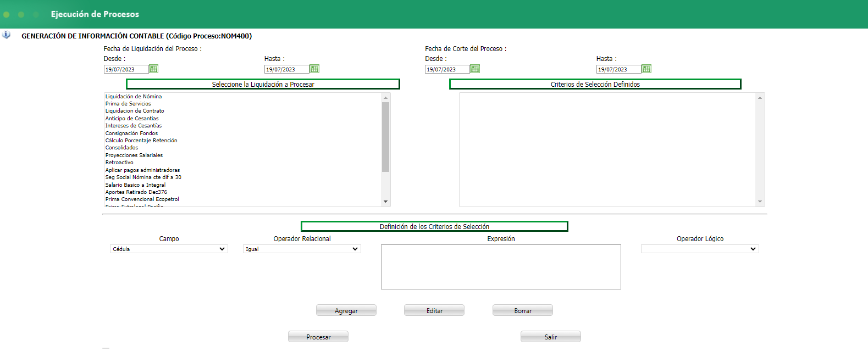
Task: Open calendar for Corte Hasta date
Action: tap(646, 69)
